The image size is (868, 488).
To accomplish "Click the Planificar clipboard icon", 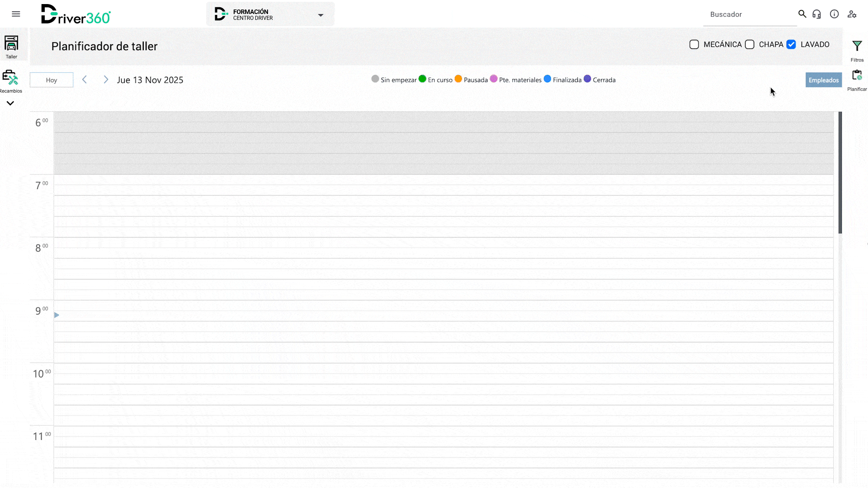I will tap(857, 76).
